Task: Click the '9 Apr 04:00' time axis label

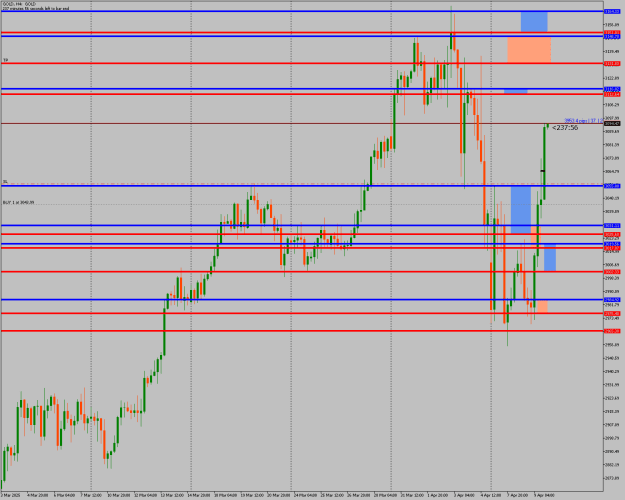Action: (544, 495)
